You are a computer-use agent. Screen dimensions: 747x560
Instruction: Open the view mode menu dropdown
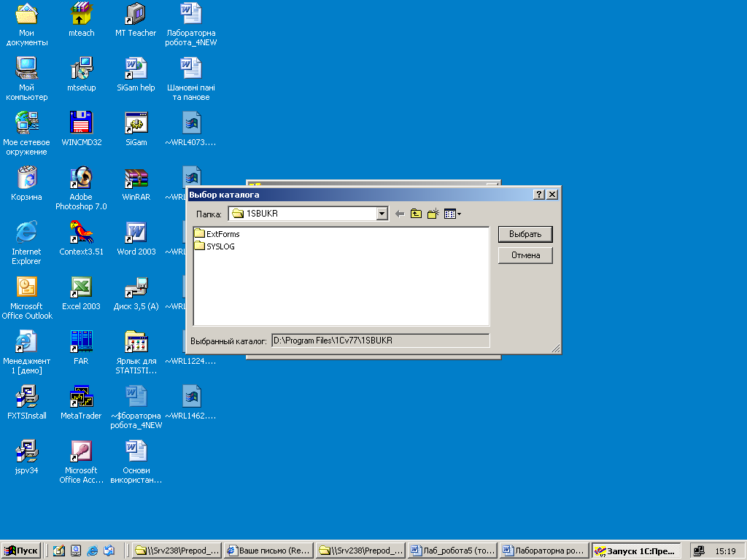(x=452, y=214)
